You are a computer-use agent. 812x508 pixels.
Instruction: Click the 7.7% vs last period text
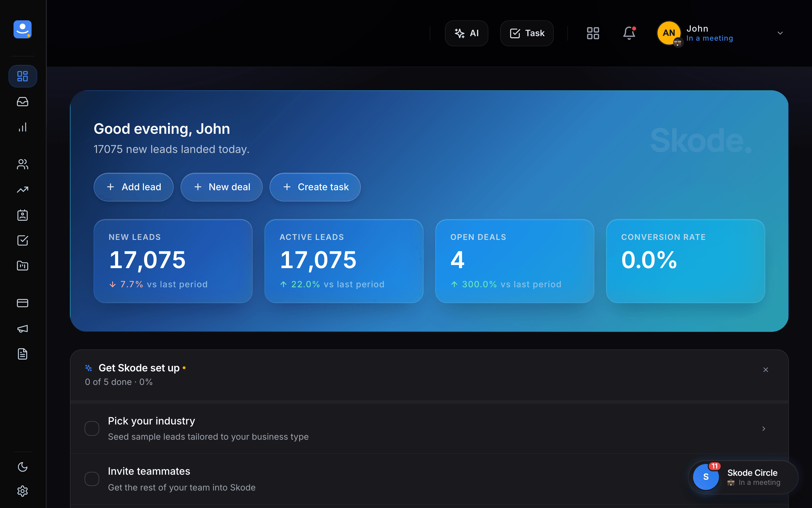(x=158, y=284)
